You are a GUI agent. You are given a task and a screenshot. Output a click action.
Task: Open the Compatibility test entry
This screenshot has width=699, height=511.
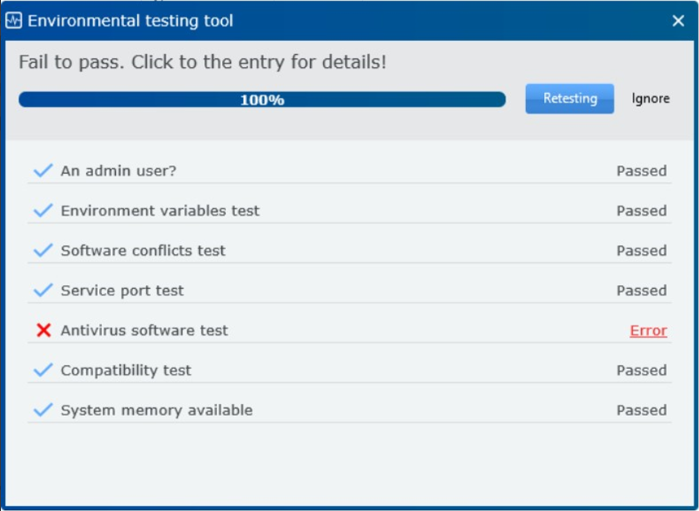coord(350,370)
